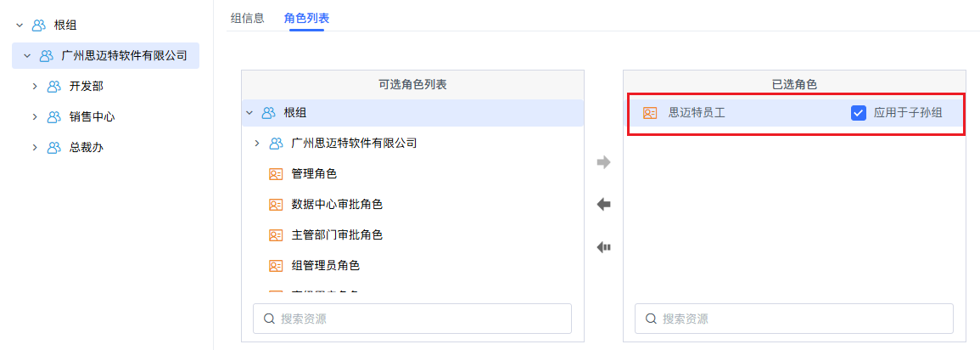
Task: Click the 管理角色 role icon
Action: point(276,174)
